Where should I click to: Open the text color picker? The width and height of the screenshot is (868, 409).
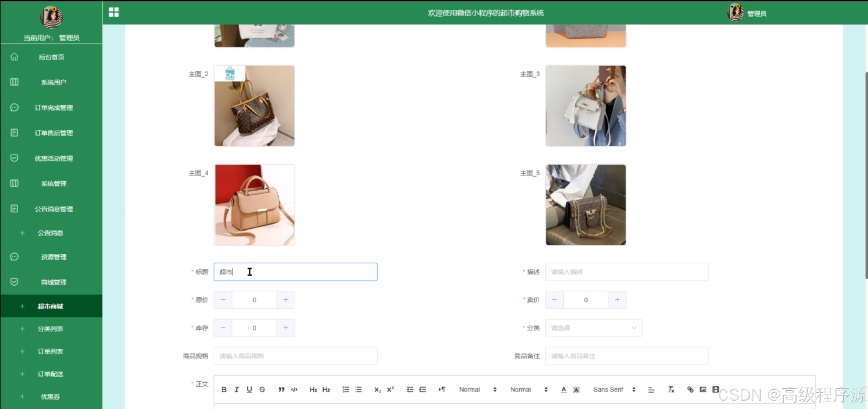coord(564,390)
